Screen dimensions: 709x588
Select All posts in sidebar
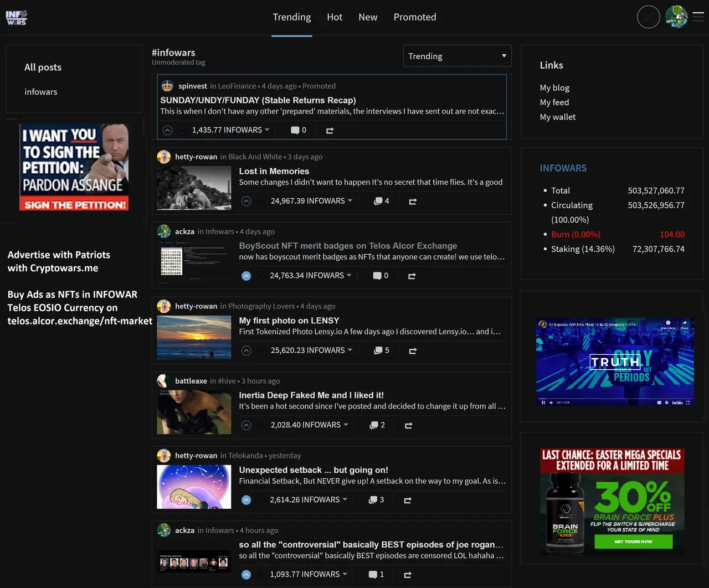tap(43, 68)
